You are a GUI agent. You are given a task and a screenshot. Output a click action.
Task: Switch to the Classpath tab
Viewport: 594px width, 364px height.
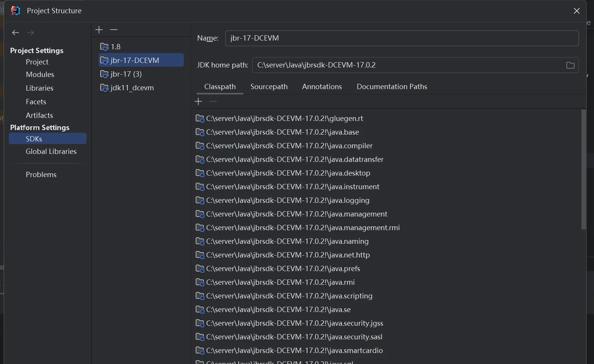[220, 87]
